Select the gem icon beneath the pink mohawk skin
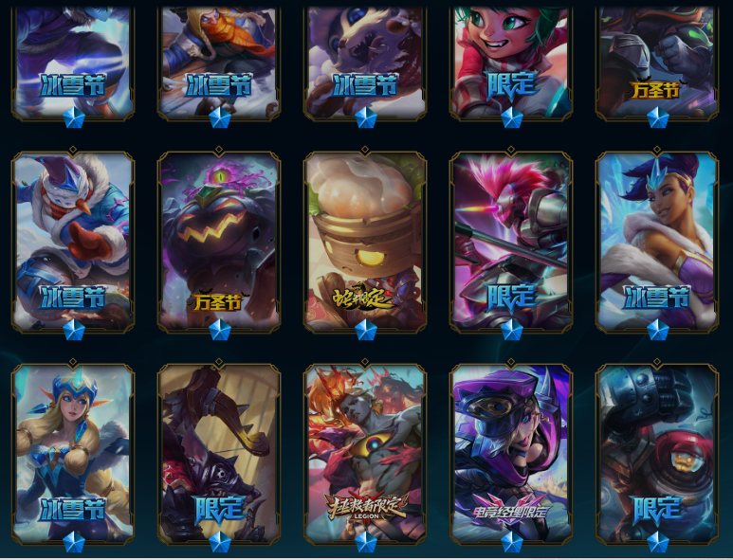Viewport: 733px width, 560px height. tap(511, 330)
